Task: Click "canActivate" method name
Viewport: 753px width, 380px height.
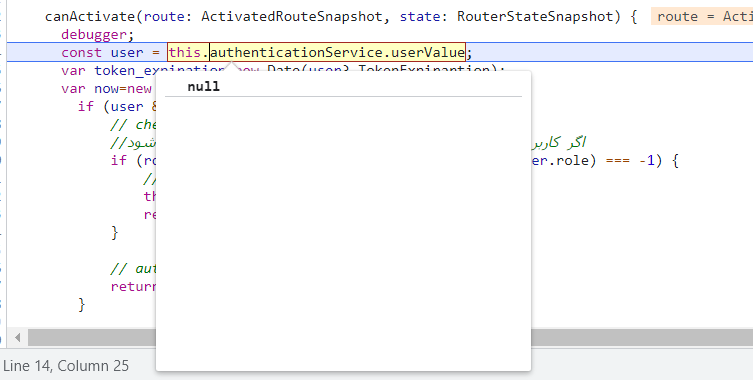Action: click(90, 17)
